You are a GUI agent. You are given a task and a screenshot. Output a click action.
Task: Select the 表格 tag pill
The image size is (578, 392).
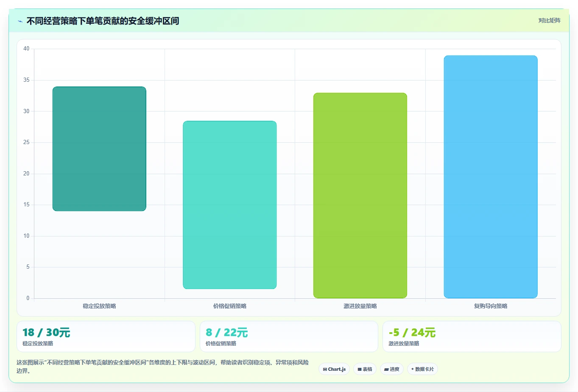point(365,369)
